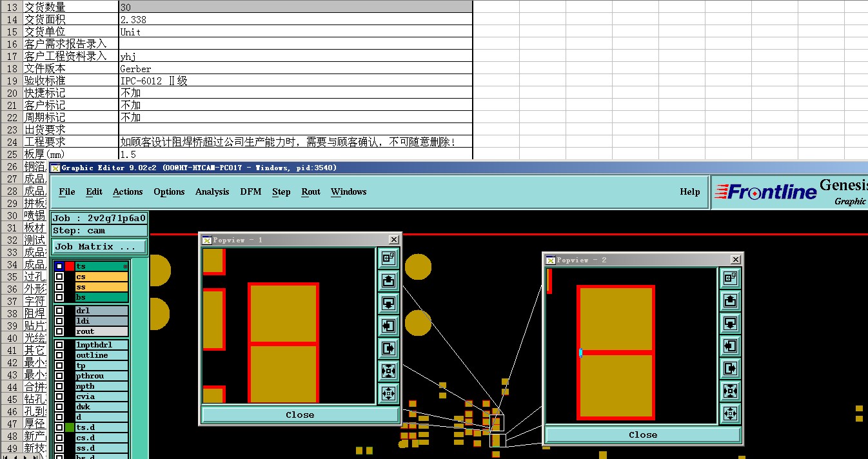Image resolution: width=868 pixels, height=459 pixels.
Task: Click the Popview - 1 title bar icon
Action: click(x=206, y=240)
